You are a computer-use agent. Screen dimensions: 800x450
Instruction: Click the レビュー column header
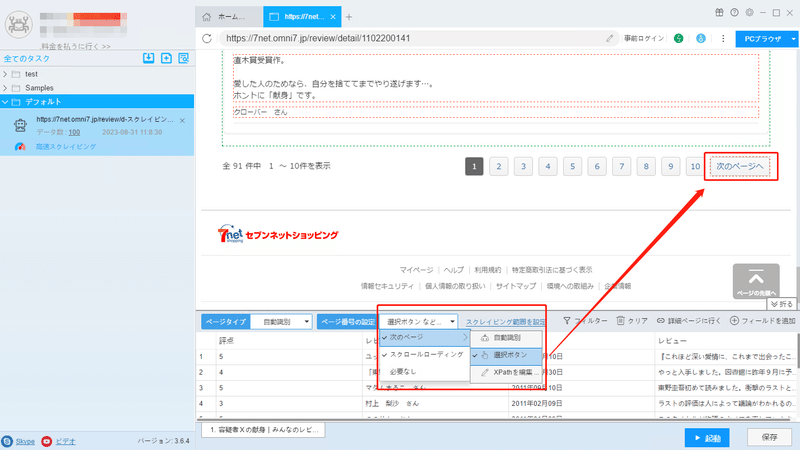(x=672, y=340)
